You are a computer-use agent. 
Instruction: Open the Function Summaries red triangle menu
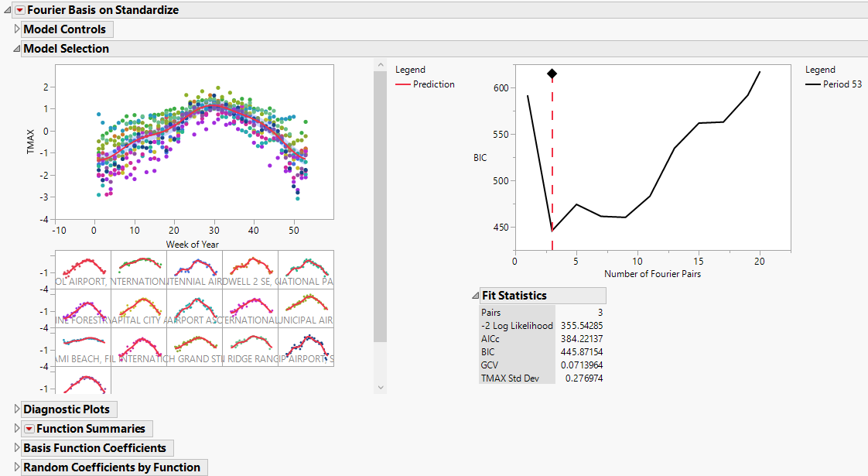(29, 429)
